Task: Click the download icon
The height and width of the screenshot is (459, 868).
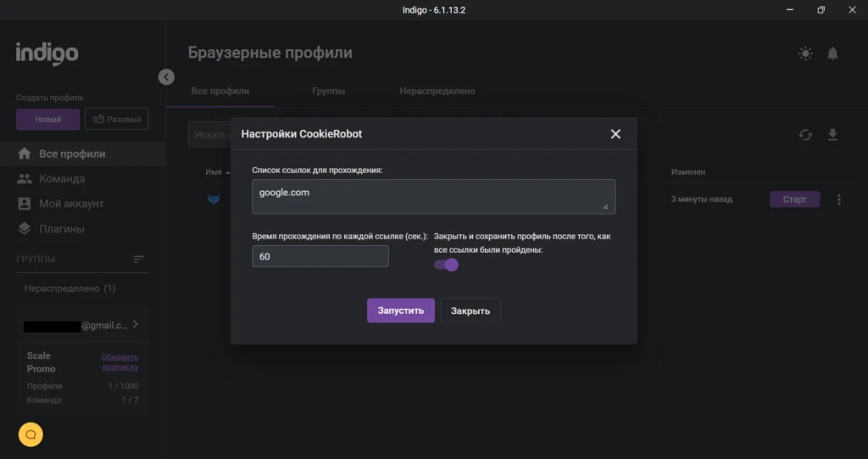Action: [x=832, y=135]
